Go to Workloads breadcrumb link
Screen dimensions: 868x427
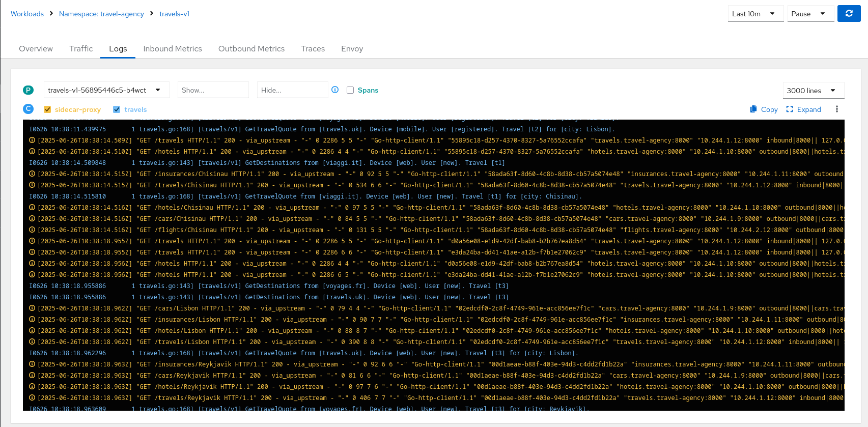click(27, 14)
